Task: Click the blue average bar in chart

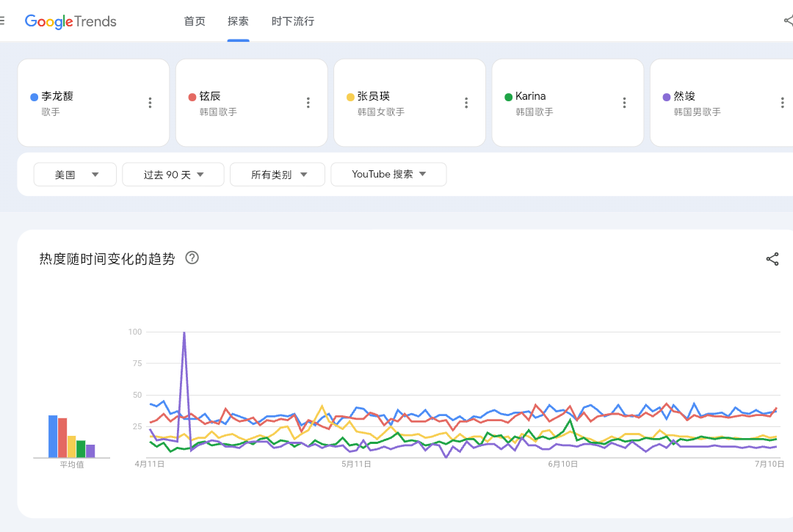Action: tap(53, 437)
